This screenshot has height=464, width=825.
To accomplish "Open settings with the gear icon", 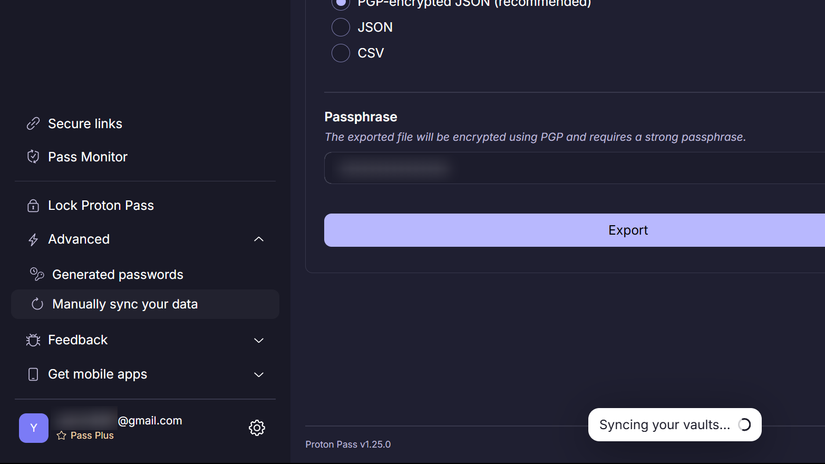I will coord(257,428).
